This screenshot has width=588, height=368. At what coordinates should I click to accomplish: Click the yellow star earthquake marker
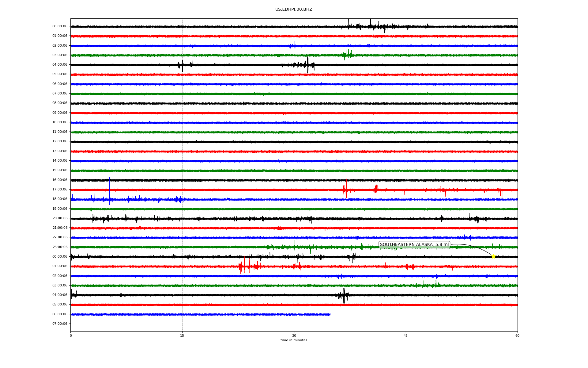point(493,256)
